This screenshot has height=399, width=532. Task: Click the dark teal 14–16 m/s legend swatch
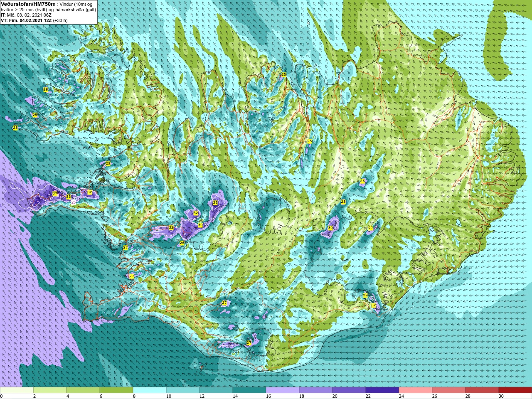pos(249,390)
